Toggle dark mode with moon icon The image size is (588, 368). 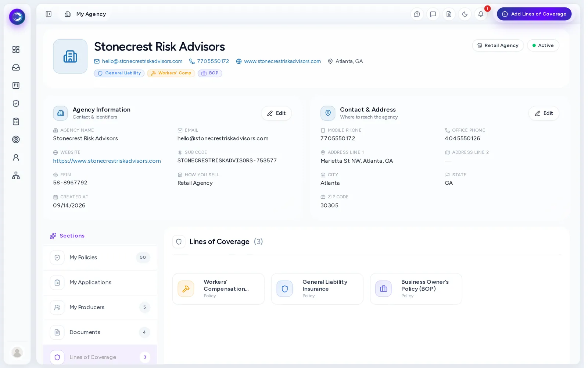pos(465,14)
